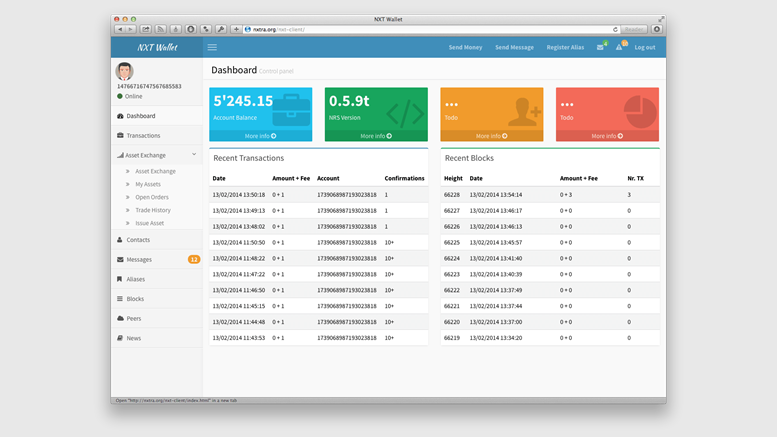Open Peers in the sidebar

134,318
